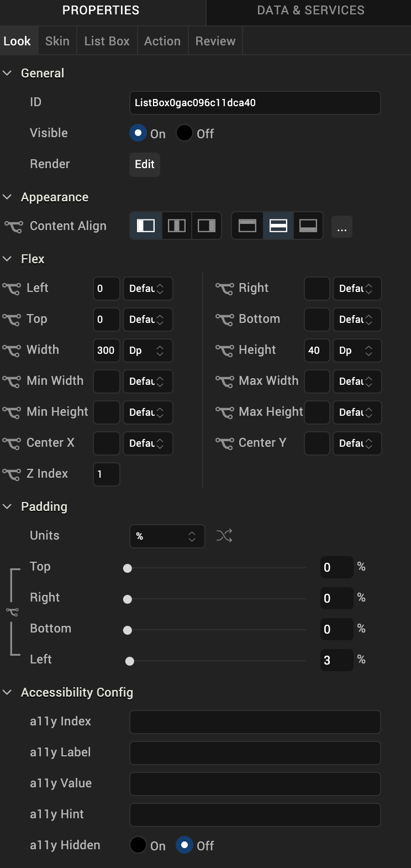
Task: Align content to vertical top
Action: (247, 226)
